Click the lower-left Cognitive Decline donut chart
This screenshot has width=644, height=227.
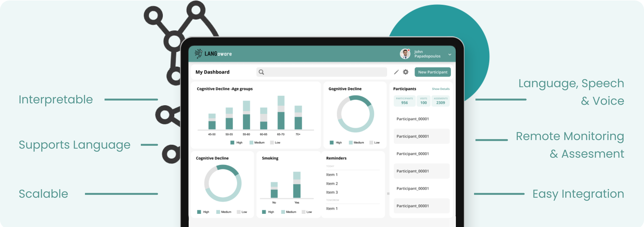[x=223, y=183]
